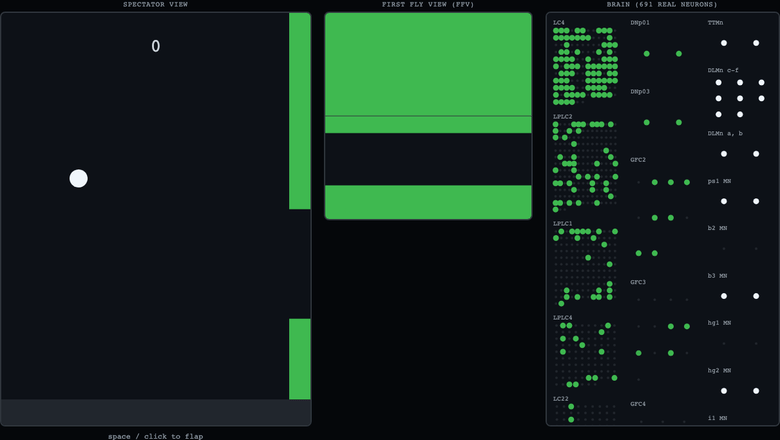Click the right white 'hg2 MN' neuron dot
The image size is (780, 440).
pyautogui.click(x=756, y=391)
